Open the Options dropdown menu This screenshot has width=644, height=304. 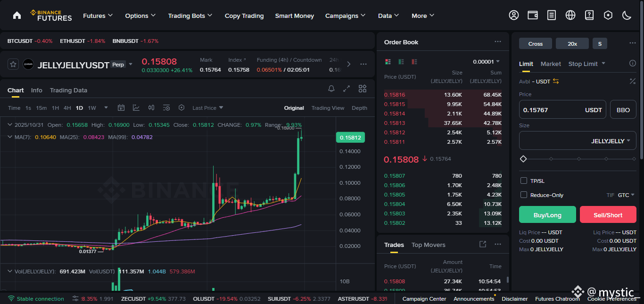[x=140, y=16]
